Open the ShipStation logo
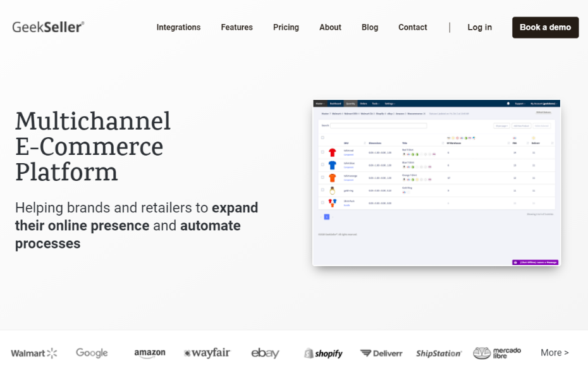Screen dimensions: 588x368 point(439,353)
